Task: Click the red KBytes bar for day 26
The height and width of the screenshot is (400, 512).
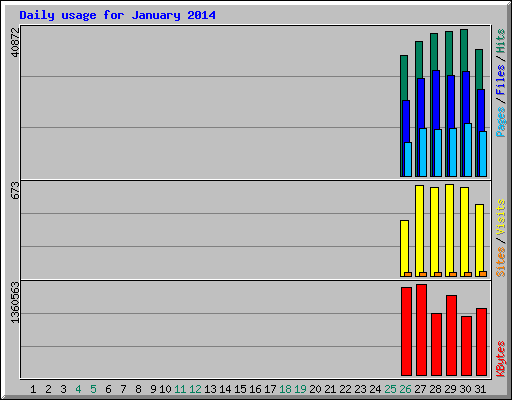Action: click(x=406, y=331)
